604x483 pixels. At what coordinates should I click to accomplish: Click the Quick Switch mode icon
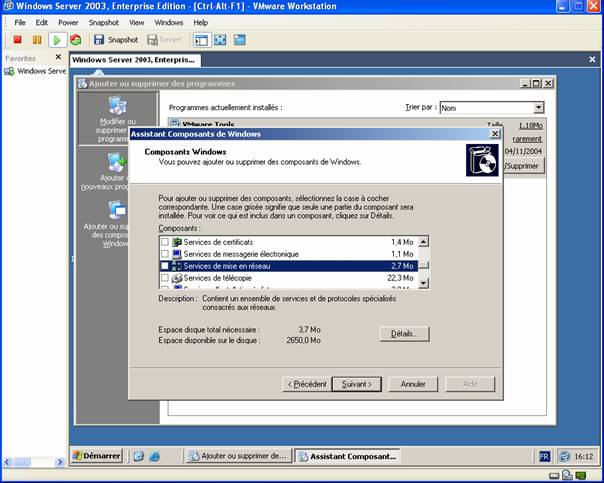click(240, 40)
